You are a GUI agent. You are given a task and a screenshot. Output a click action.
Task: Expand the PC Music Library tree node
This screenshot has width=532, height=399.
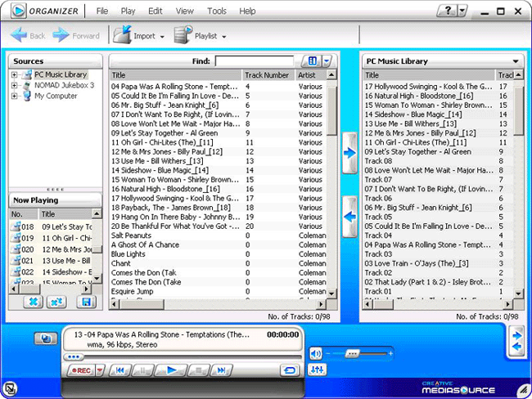[x=14, y=74]
